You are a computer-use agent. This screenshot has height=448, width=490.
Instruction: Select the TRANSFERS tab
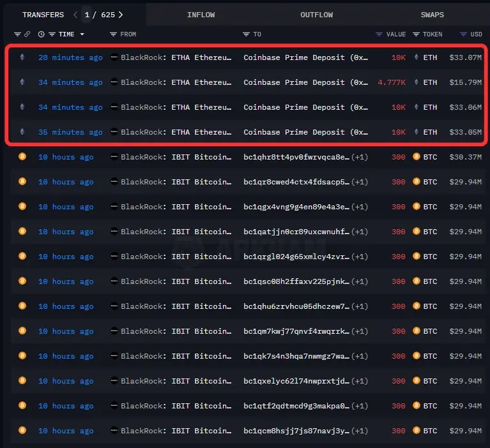tap(43, 15)
